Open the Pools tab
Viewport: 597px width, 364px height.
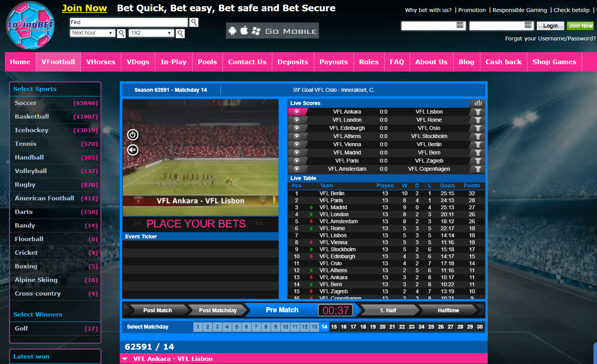(207, 62)
